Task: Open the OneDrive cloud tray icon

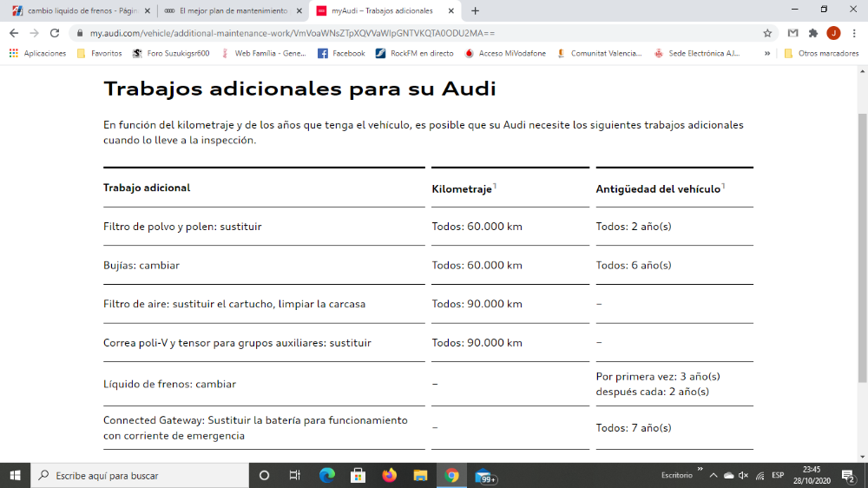Action: [728, 475]
